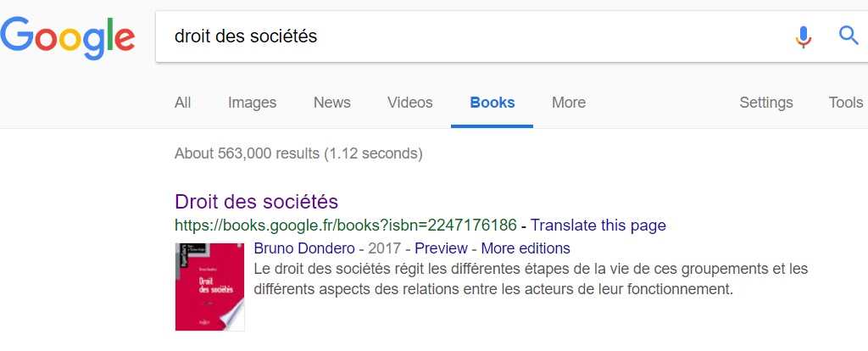Open the News tab
Viewport: 868px width, 351px height.
click(332, 103)
